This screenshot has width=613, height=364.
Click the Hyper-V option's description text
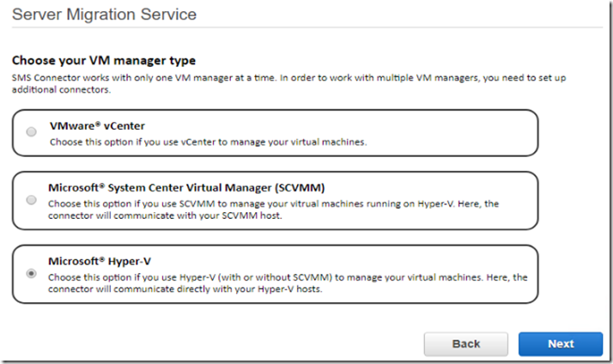click(288, 283)
